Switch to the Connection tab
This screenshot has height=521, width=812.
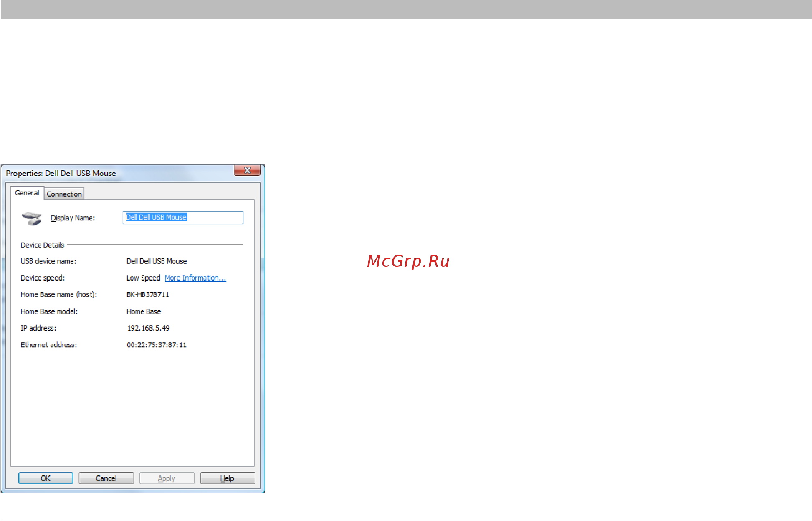tap(64, 194)
